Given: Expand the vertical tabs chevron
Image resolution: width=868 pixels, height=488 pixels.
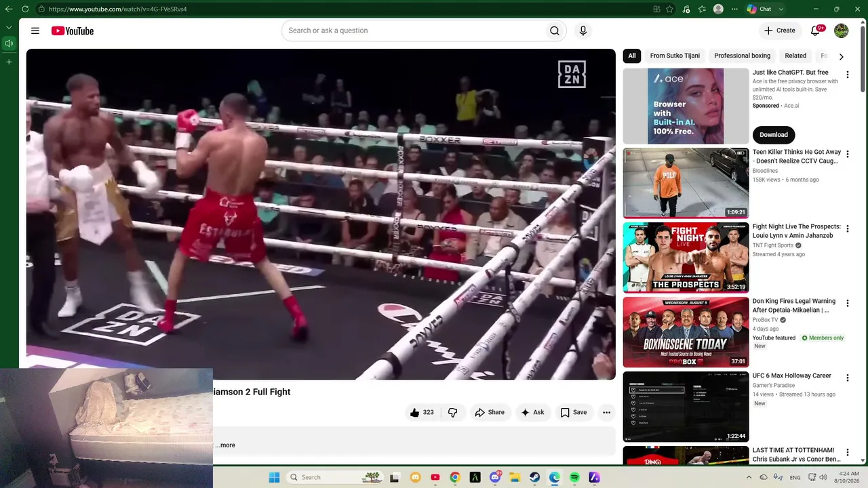Looking at the screenshot, I should pos(9,27).
